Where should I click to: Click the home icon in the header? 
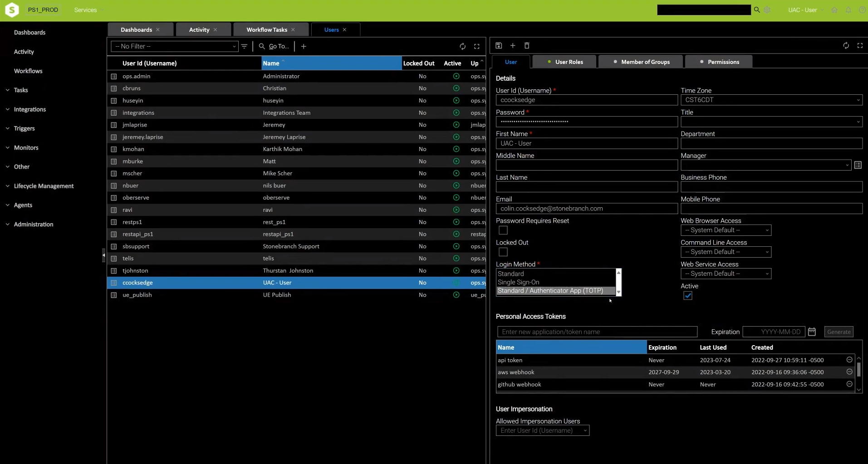click(834, 10)
